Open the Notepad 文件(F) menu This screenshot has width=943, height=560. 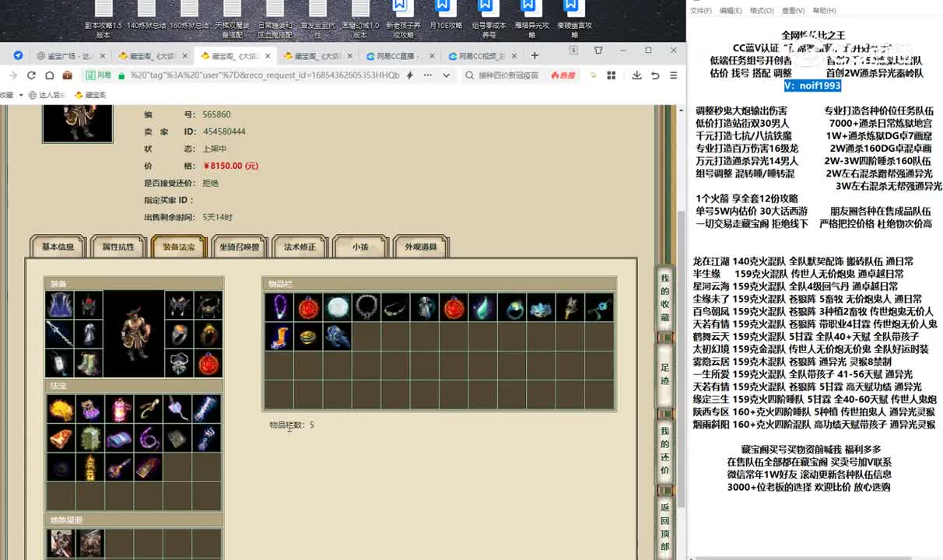(x=700, y=11)
